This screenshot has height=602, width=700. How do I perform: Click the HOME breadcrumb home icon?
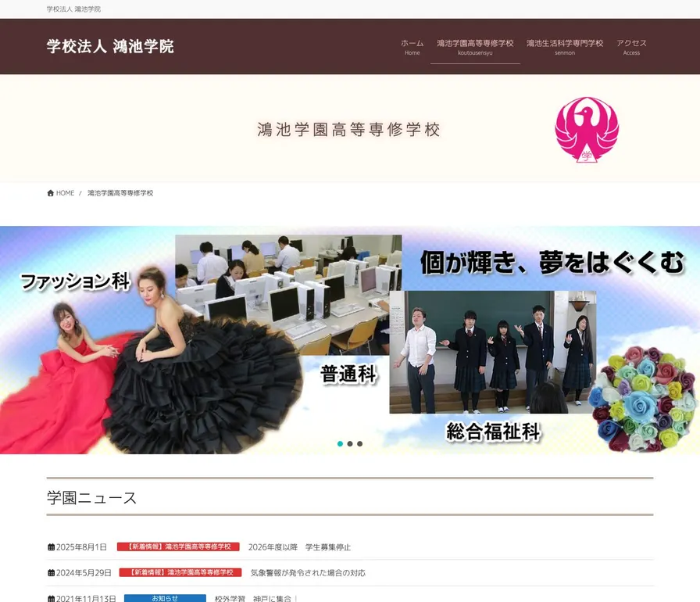(x=51, y=193)
